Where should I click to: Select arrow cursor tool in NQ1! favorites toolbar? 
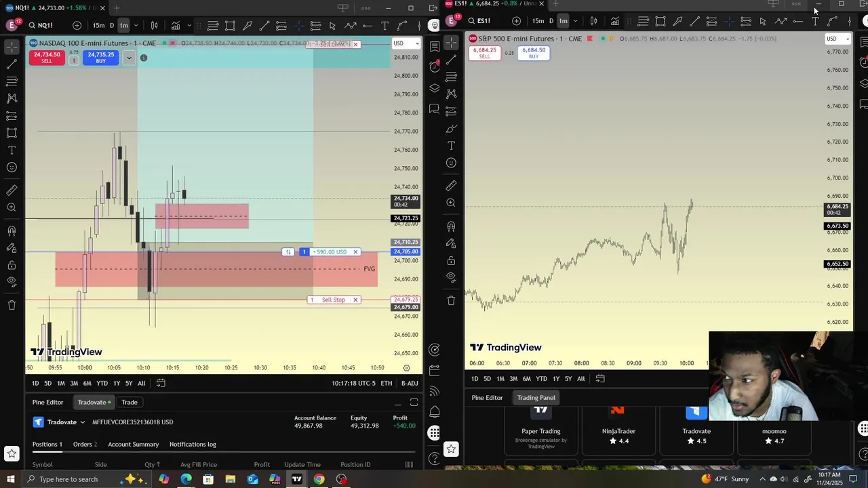(x=332, y=26)
